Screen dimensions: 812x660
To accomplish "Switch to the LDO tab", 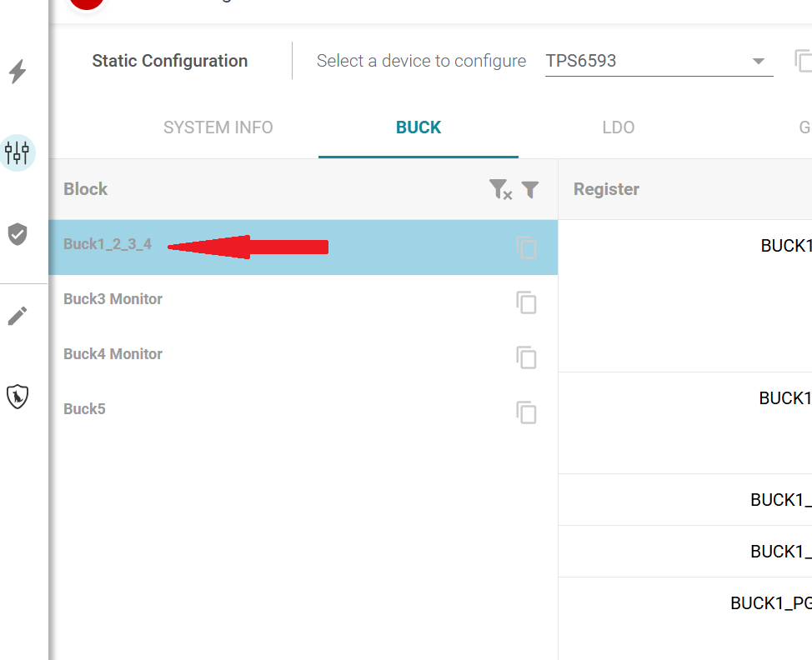I will coord(619,127).
